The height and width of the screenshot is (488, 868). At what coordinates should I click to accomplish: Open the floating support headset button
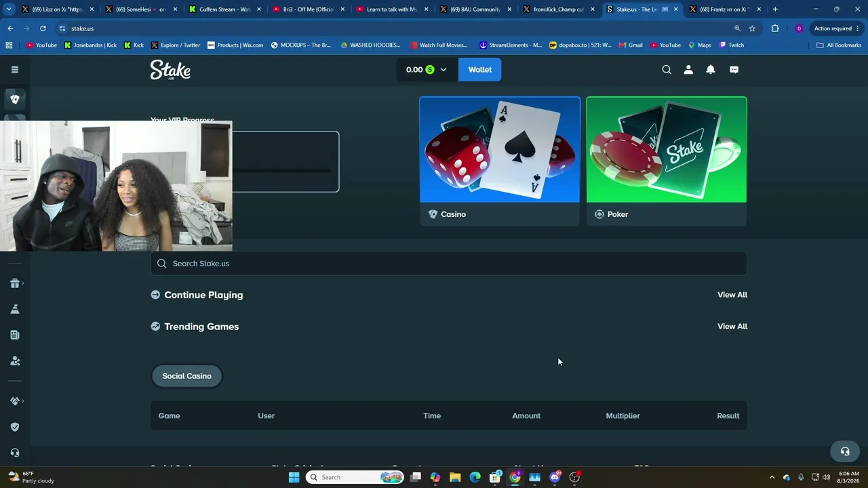pos(845,451)
